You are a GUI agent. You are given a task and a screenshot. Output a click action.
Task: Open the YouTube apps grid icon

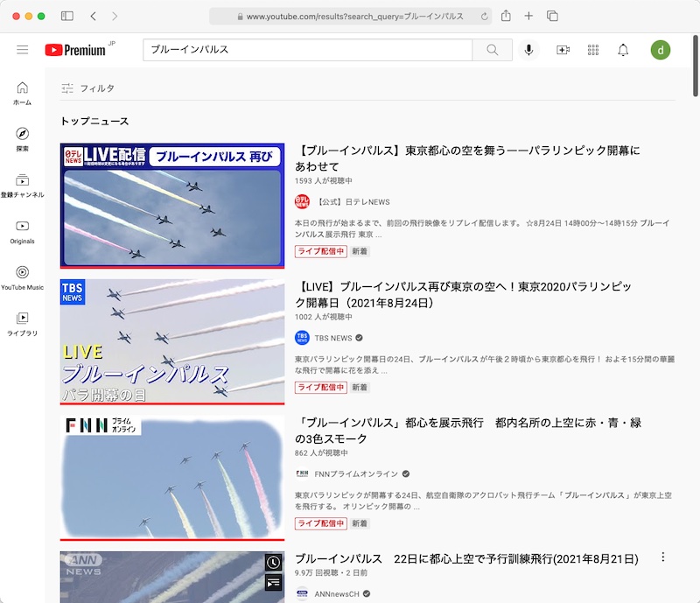(x=592, y=50)
